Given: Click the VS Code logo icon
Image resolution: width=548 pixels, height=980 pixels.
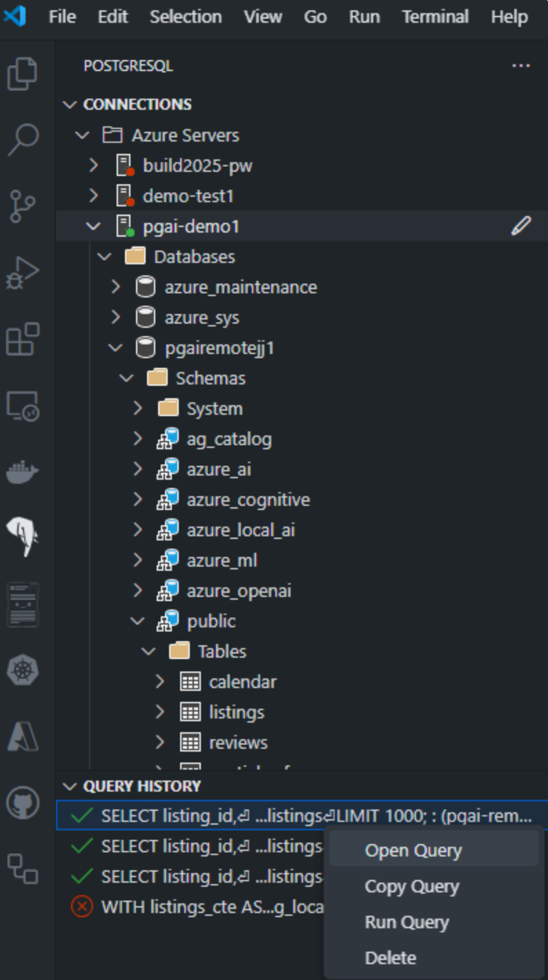Looking at the screenshot, I should 14,16.
